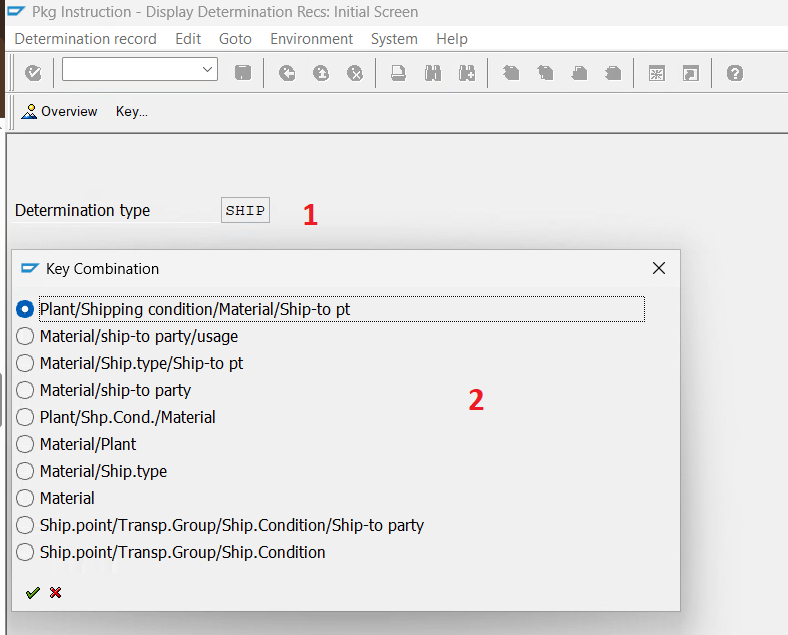Click the Save disk icon
This screenshot has width=788, height=635.
coord(242,73)
